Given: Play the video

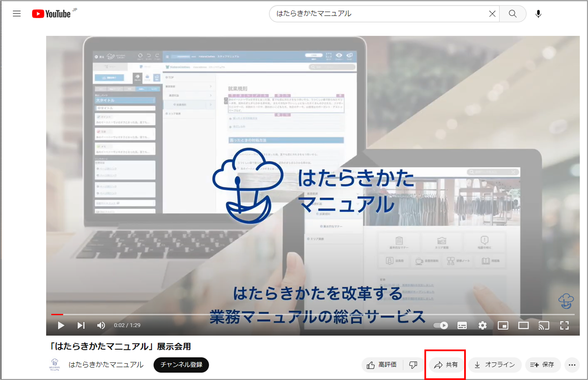Looking at the screenshot, I should click(x=61, y=326).
